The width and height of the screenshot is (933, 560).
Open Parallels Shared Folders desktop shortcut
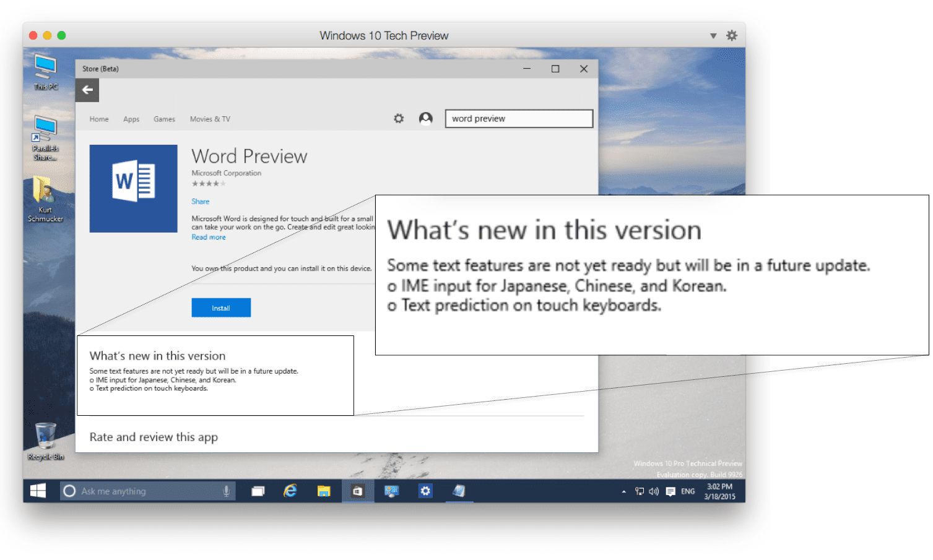[x=46, y=139]
